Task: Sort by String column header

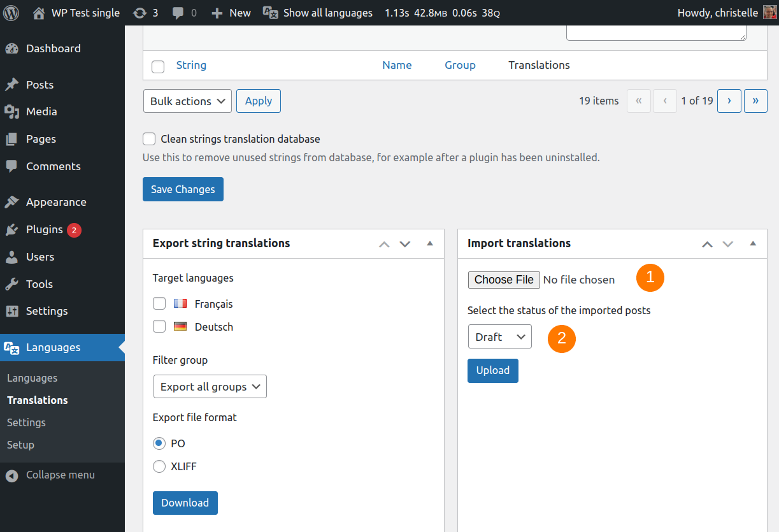Action: [x=191, y=65]
